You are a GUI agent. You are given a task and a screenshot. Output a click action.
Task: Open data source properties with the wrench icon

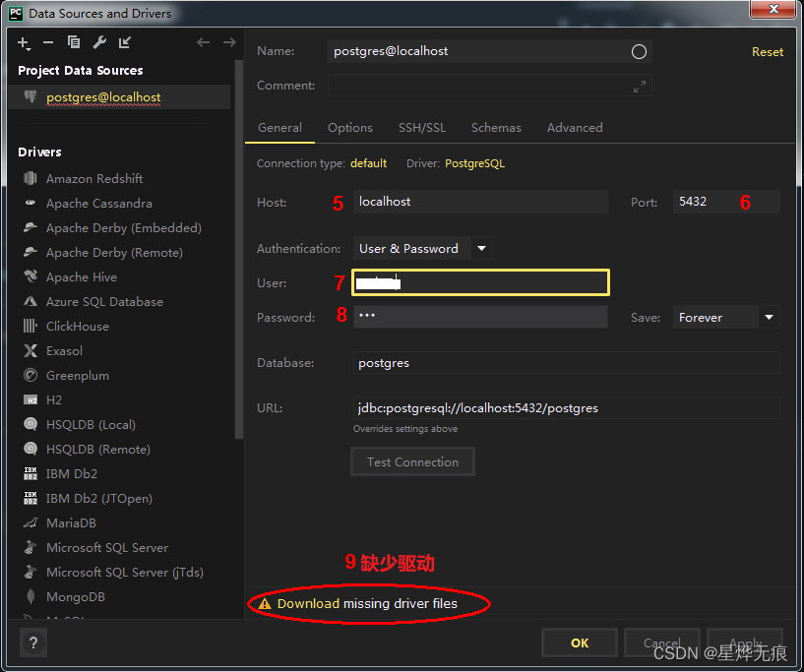(98, 42)
